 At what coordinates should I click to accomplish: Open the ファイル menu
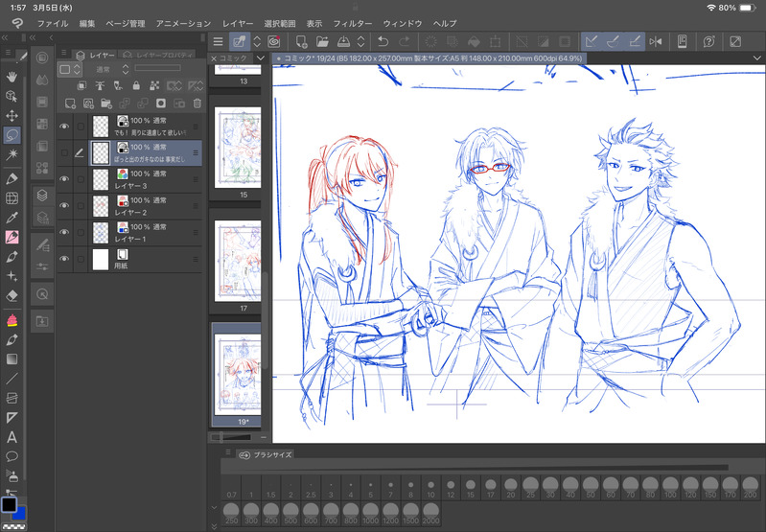pyautogui.click(x=53, y=23)
